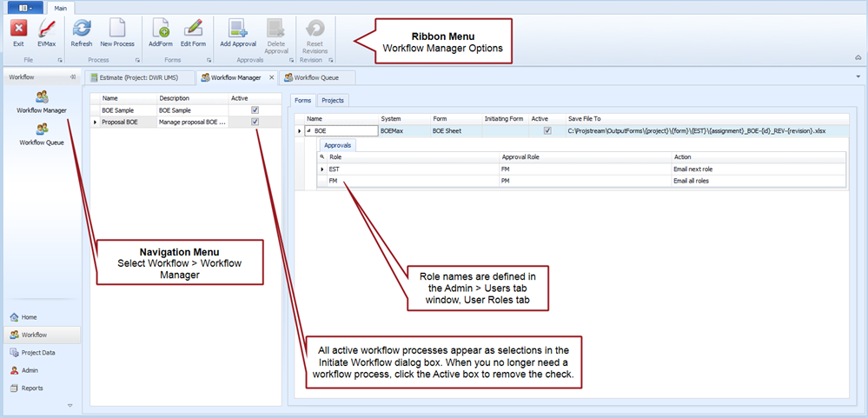Switch to the Projects tab
The width and height of the screenshot is (868, 418).
pos(333,100)
